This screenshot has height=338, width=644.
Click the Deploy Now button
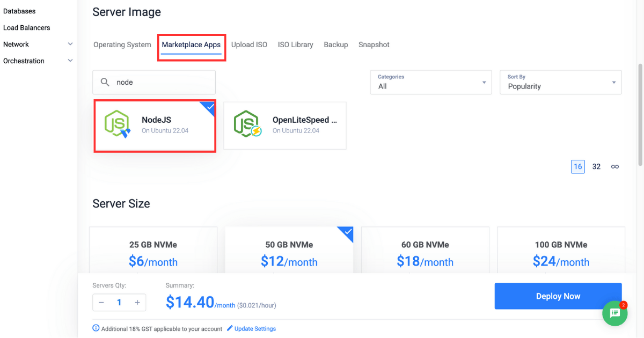coord(558,296)
